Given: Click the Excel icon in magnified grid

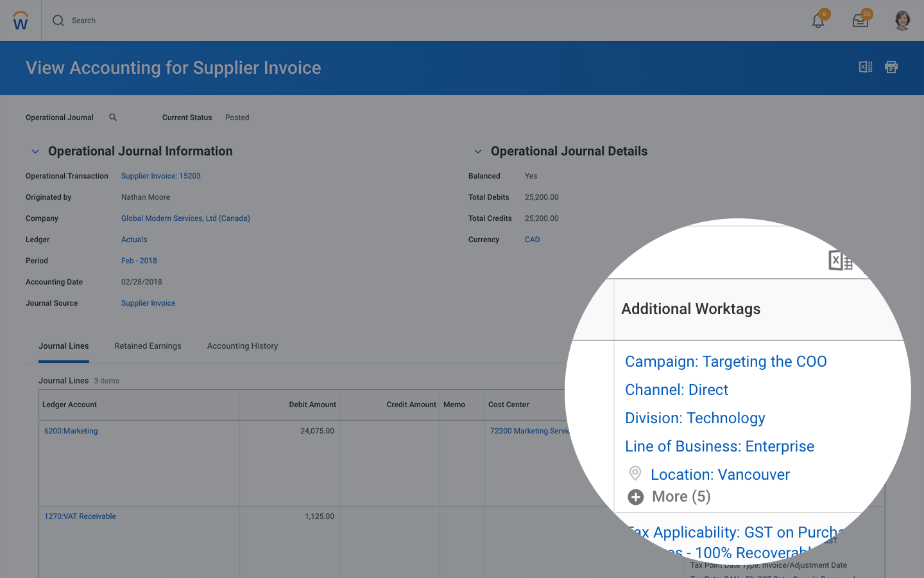Looking at the screenshot, I should 840,260.
